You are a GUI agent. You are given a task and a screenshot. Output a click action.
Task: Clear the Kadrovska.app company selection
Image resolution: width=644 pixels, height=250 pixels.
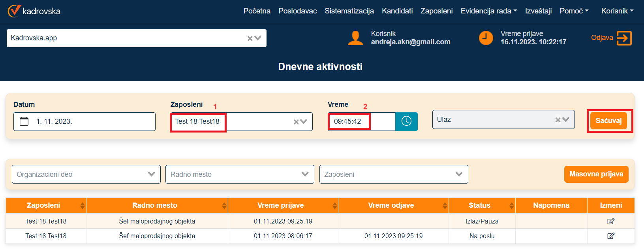pyautogui.click(x=250, y=38)
